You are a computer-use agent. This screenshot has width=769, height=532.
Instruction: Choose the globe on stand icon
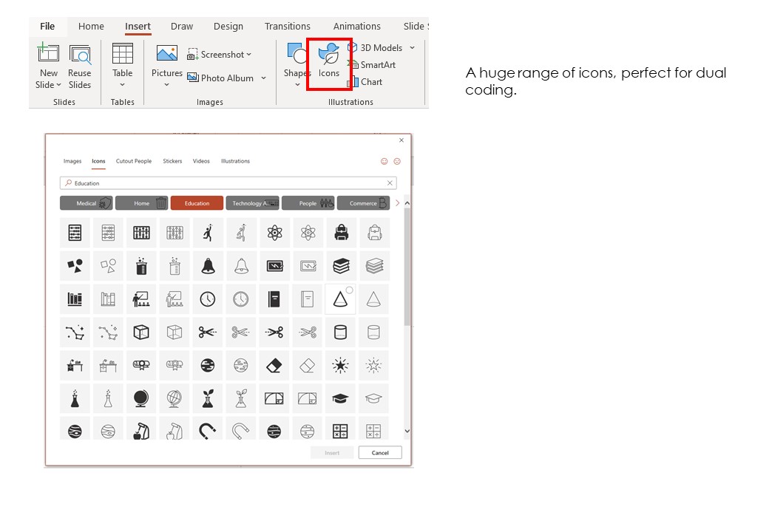(x=141, y=398)
